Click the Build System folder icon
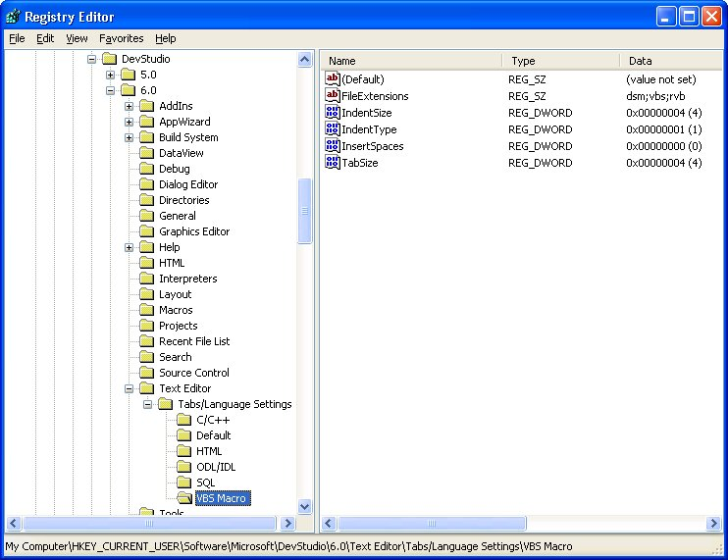Viewport: 728px width, 560px height. [x=147, y=137]
